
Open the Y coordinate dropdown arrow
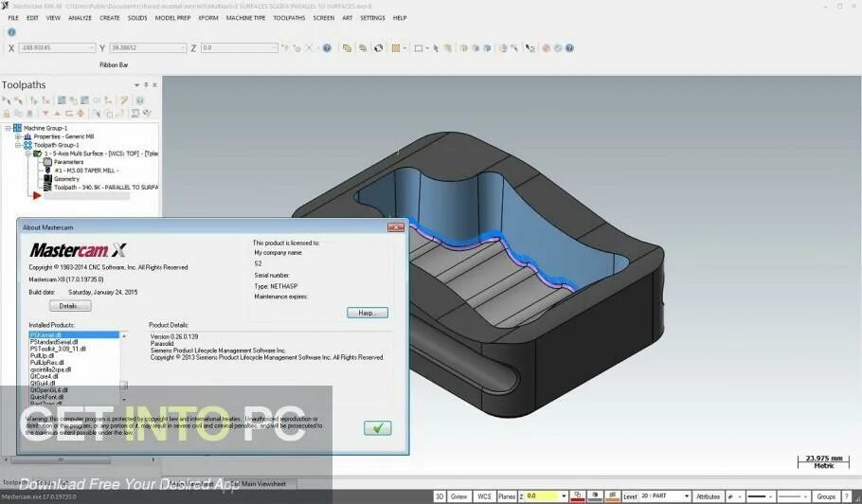(183, 47)
